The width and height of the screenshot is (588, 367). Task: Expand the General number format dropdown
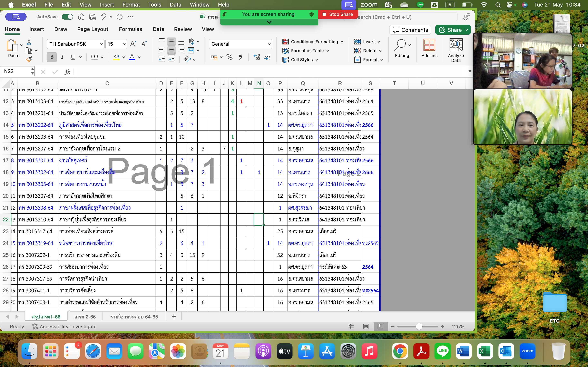(269, 44)
